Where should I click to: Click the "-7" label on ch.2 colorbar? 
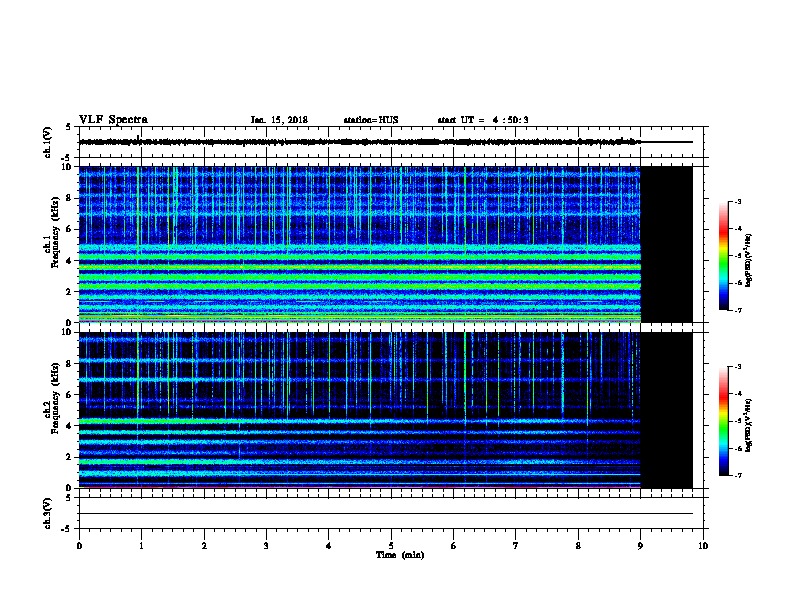tap(737, 476)
